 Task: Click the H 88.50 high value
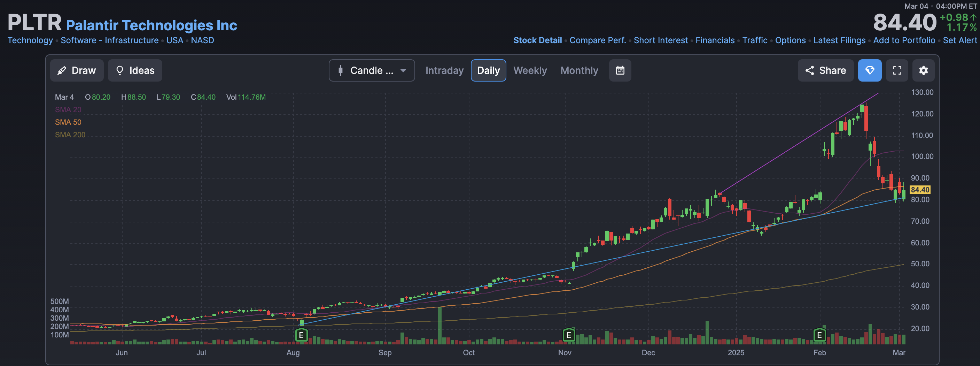coord(133,97)
